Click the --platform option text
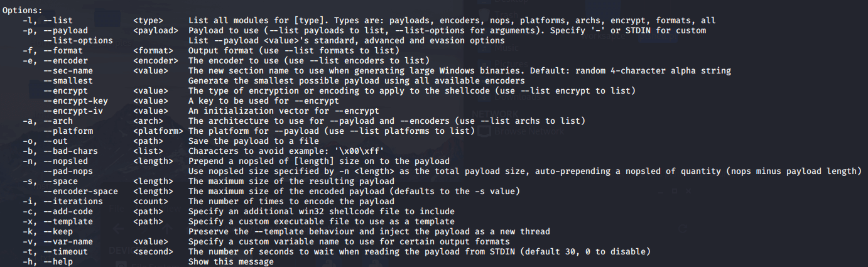Viewport: 868px width, 267px height. [x=68, y=131]
